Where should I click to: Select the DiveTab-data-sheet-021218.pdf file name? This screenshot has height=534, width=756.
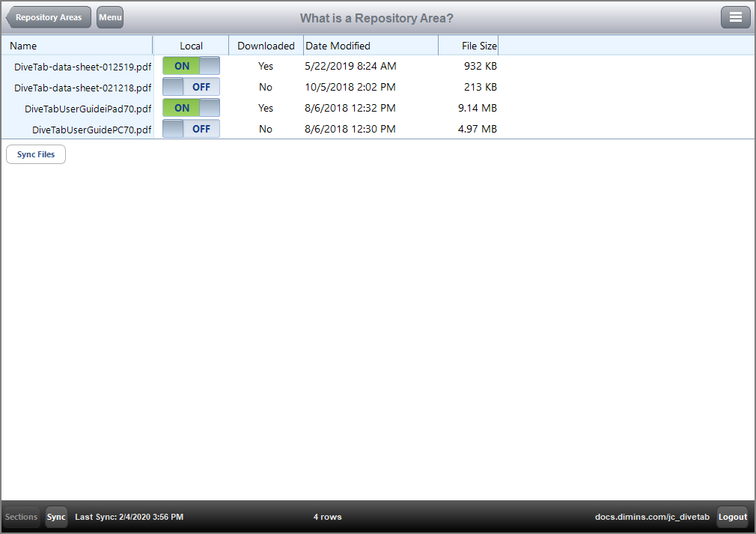[82, 87]
